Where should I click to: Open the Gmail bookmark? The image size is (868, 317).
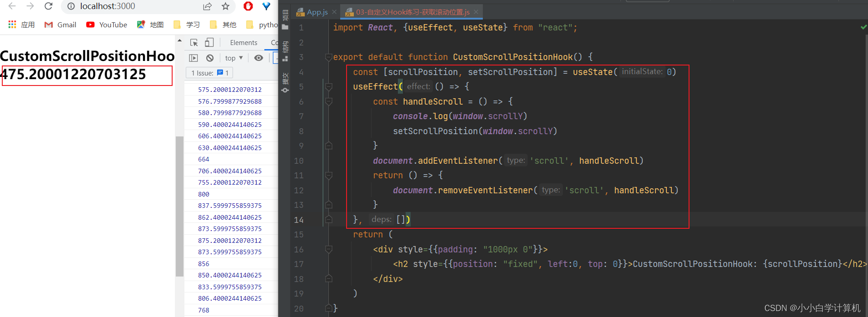60,25
